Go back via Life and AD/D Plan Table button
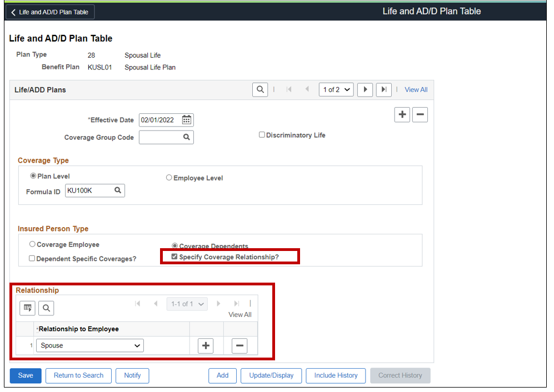The width and height of the screenshot is (554, 392). point(50,12)
